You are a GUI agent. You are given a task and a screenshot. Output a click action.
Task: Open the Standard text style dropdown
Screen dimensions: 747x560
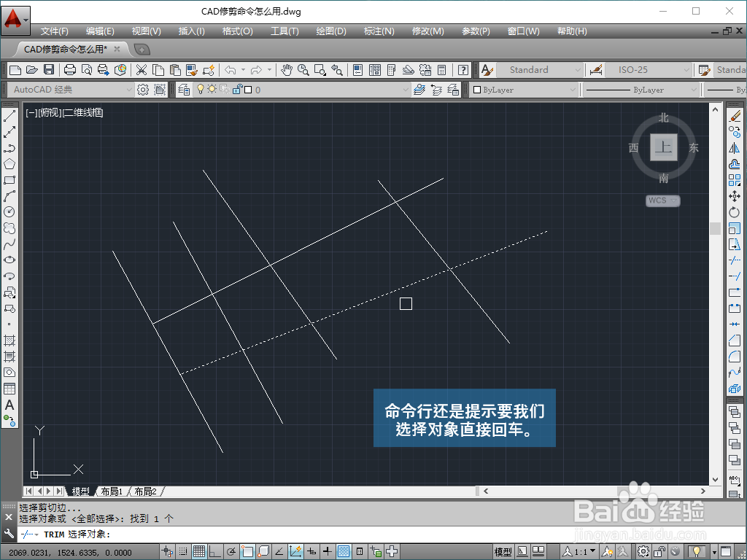[x=578, y=70]
